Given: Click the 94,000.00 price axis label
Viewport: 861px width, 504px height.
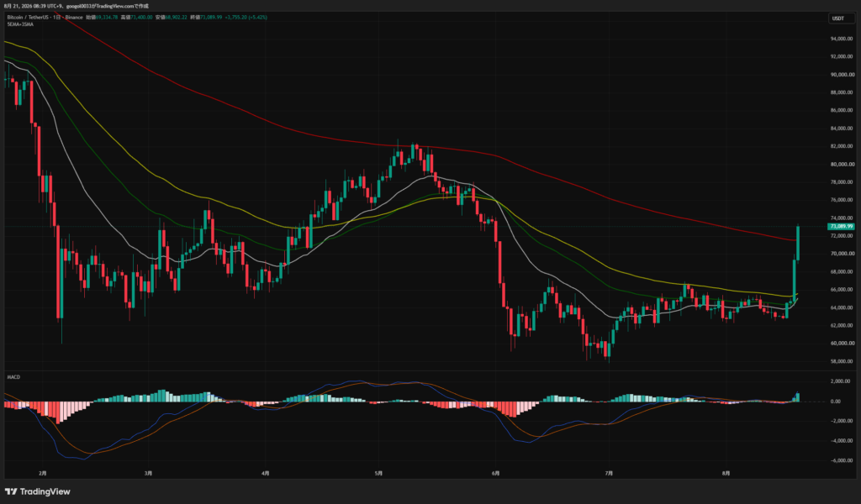Looking at the screenshot, I should pos(842,39).
